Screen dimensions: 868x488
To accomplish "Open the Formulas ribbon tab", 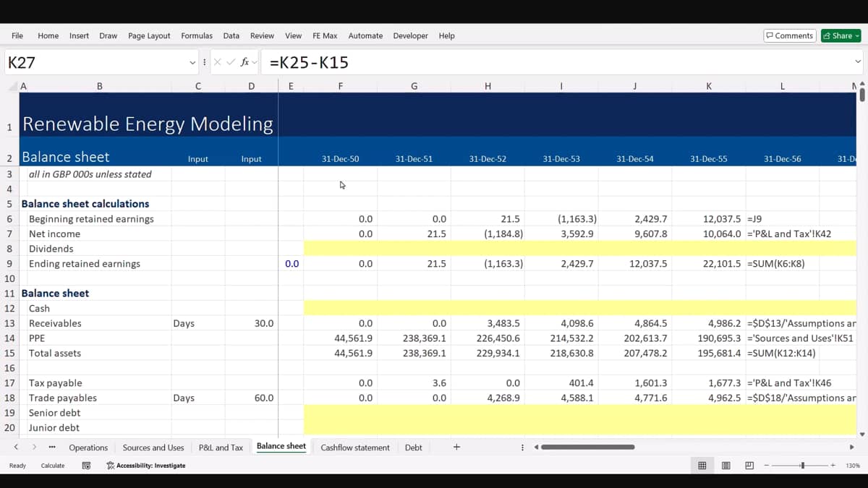I will point(197,35).
